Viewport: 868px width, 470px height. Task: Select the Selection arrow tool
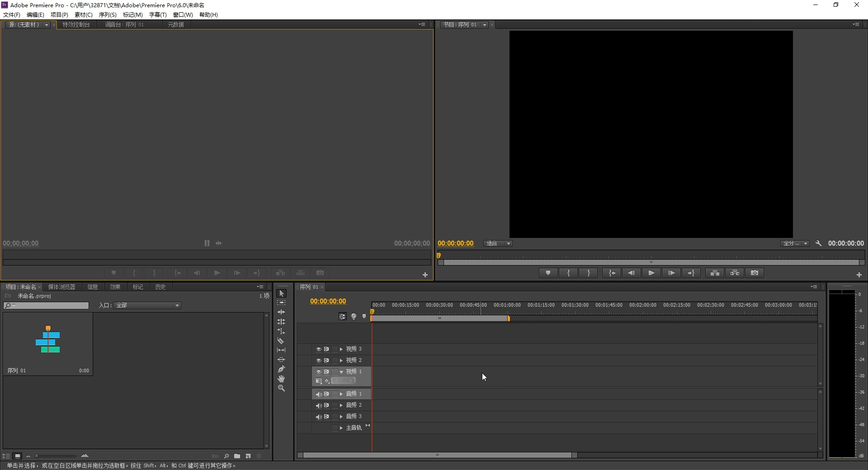point(281,293)
